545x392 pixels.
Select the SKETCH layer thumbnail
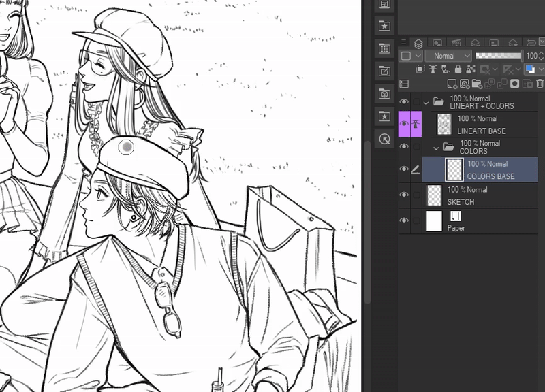(434, 195)
